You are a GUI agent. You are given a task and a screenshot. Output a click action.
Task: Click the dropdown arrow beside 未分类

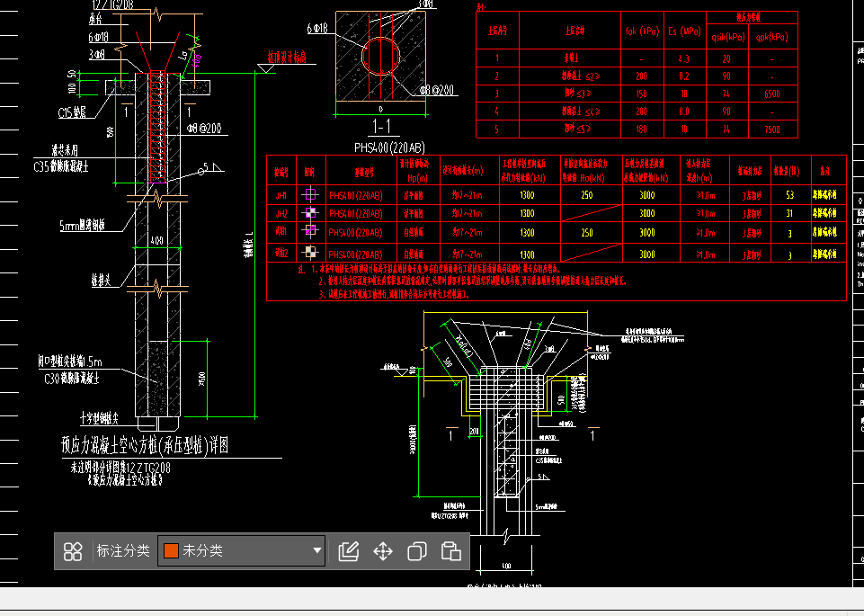pyautogui.click(x=316, y=550)
